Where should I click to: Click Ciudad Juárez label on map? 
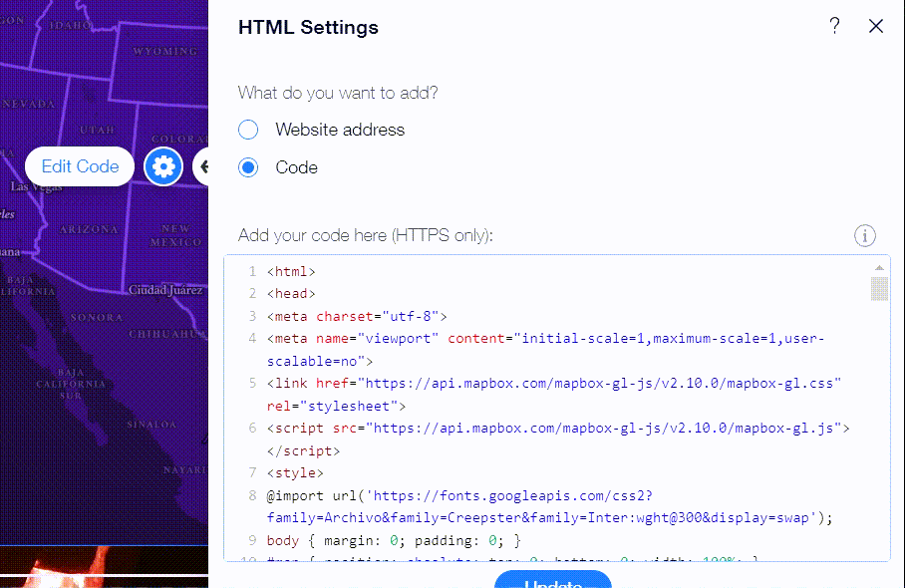165,290
